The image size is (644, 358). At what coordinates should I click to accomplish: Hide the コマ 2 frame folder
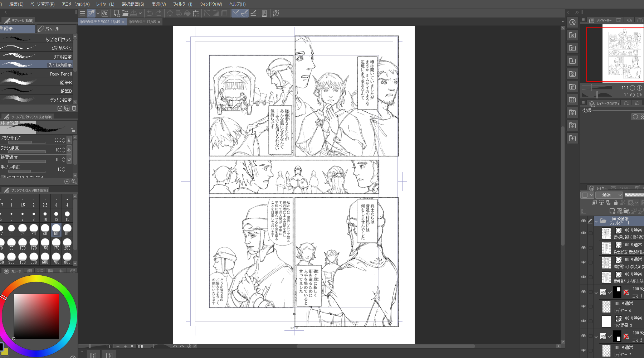[x=584, y=336]
